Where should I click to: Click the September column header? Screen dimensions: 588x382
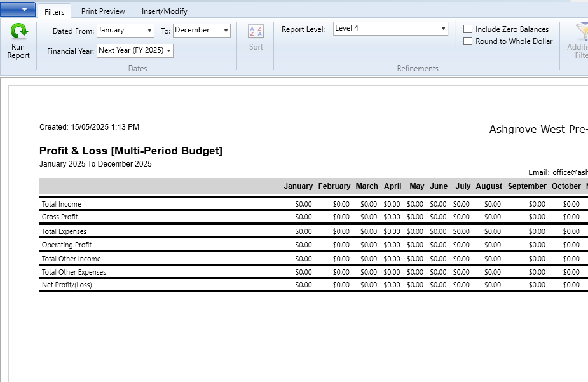pyautogui.click(x=526, y=186)
